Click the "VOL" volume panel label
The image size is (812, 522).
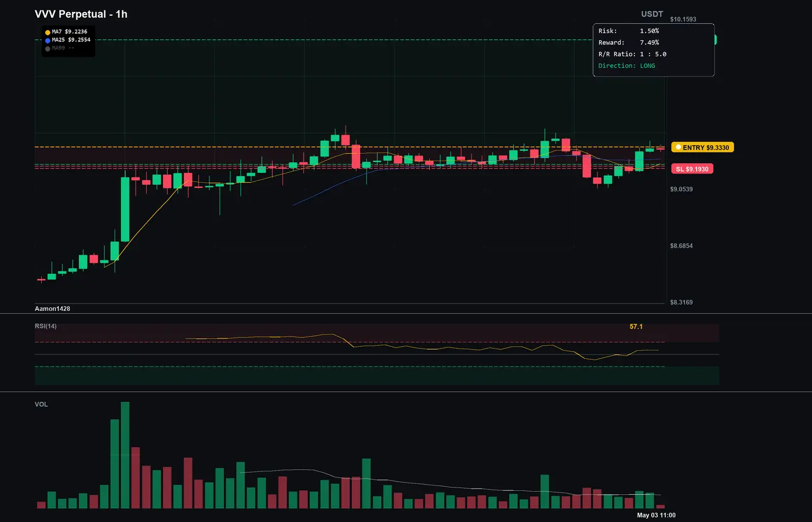pos(41,404)
